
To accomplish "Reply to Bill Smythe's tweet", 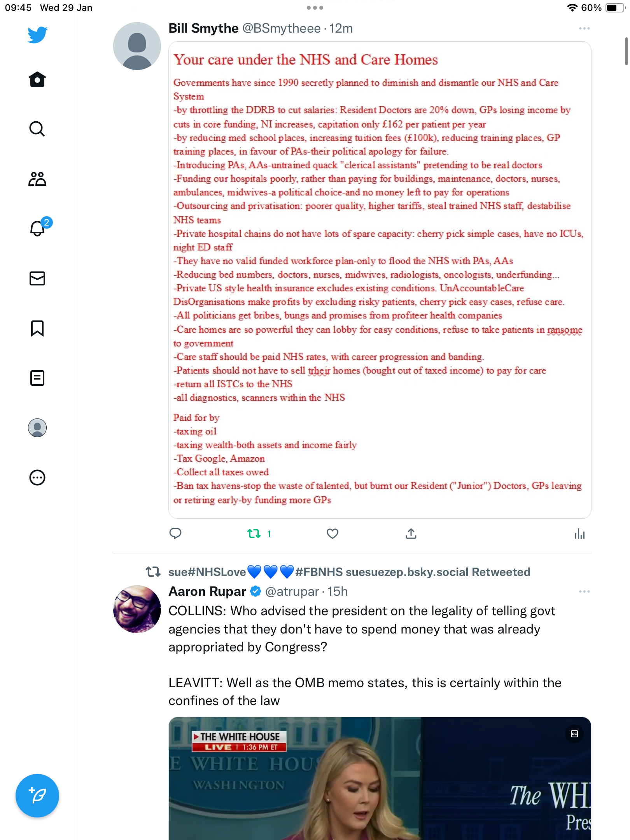I will (x=175, y=534).
